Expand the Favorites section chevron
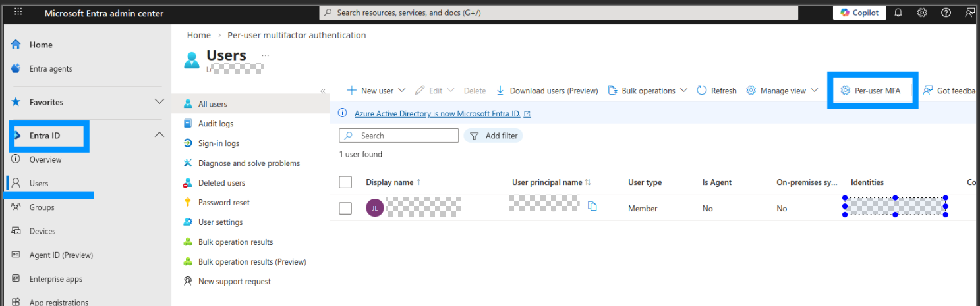 pyautogui.click(x=159, y=102)
